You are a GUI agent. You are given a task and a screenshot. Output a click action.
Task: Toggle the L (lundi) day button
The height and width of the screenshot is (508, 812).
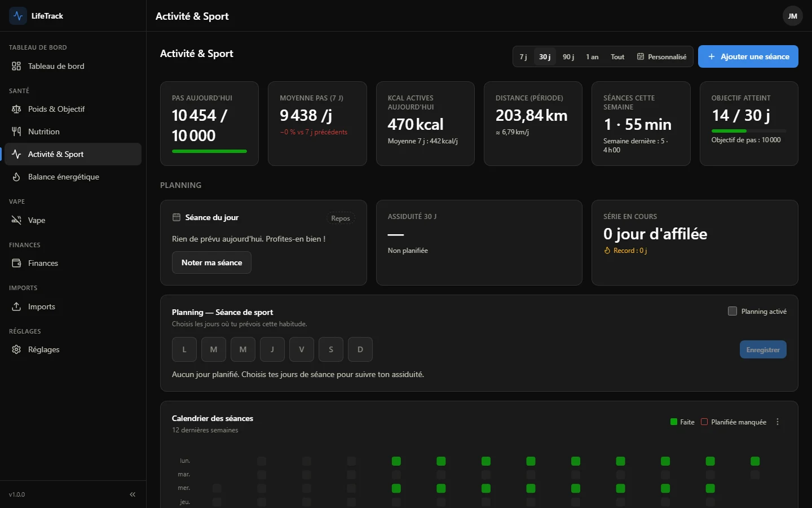184,349
